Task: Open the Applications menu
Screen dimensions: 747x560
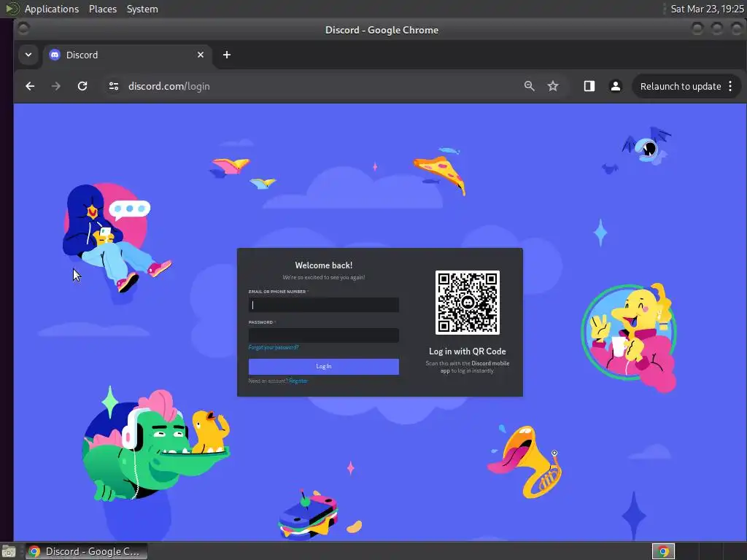Action: coord(52,9)
